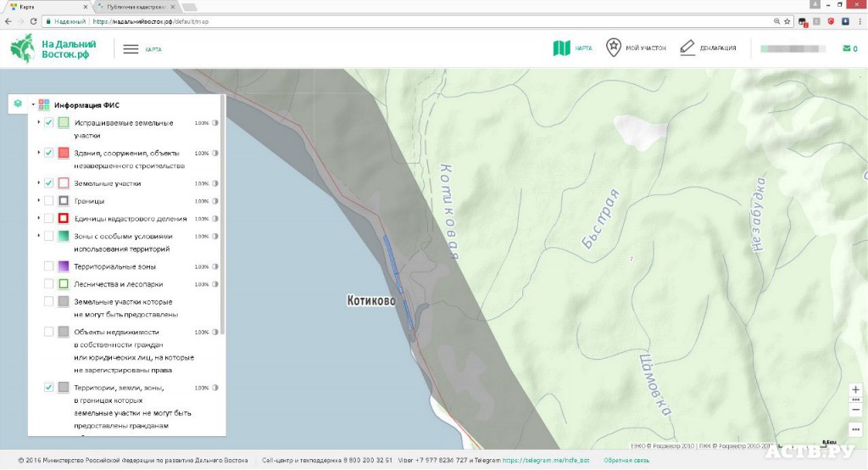Click the Обратная связь link in footer
Viewport: 868px width, 470px height.
(x=626, y=461)
